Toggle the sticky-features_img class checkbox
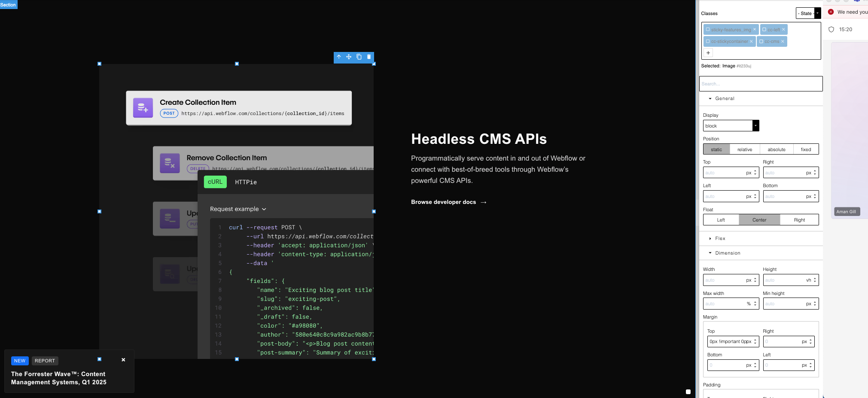868x398 pixels. tap(708, 30)
